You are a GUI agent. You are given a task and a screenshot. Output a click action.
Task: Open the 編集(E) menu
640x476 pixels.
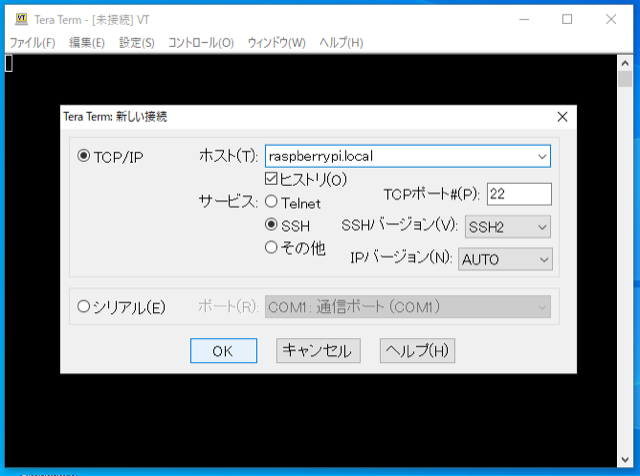click(x=87, y=42)
